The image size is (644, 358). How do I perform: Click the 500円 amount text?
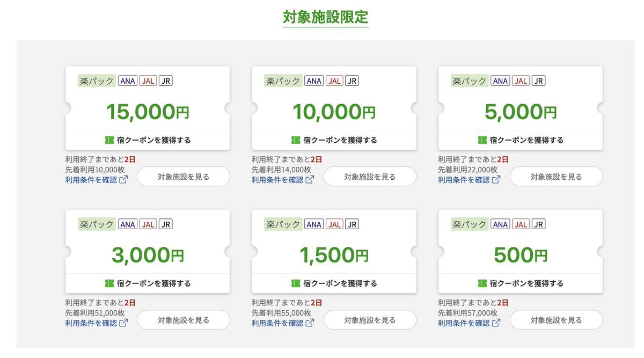[x=521, y=255]
